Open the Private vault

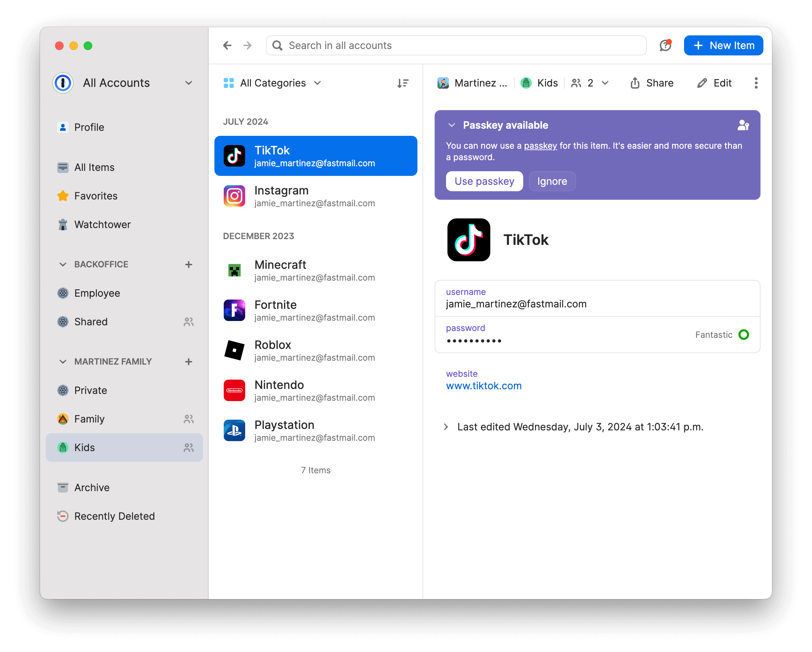pos(124,390)
